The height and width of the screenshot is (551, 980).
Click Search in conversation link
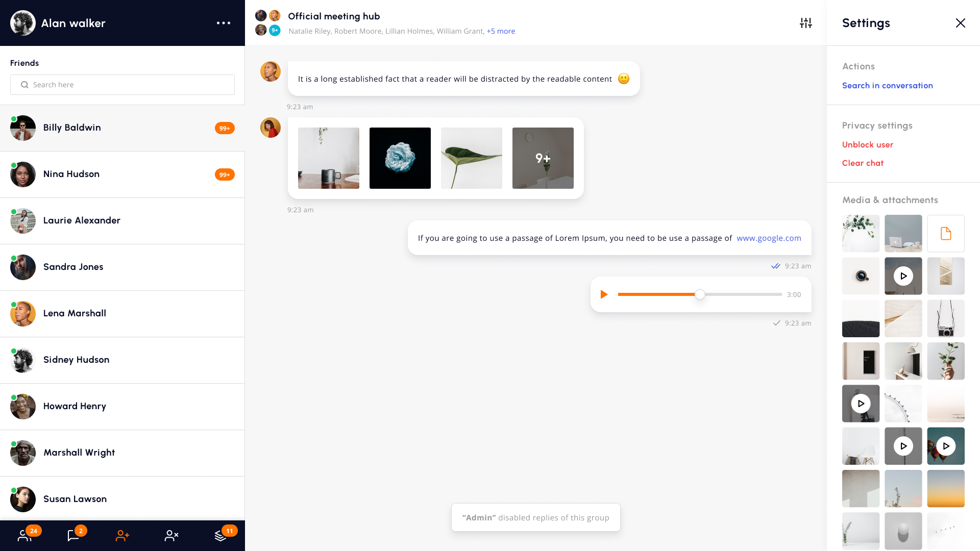(887, 86)
